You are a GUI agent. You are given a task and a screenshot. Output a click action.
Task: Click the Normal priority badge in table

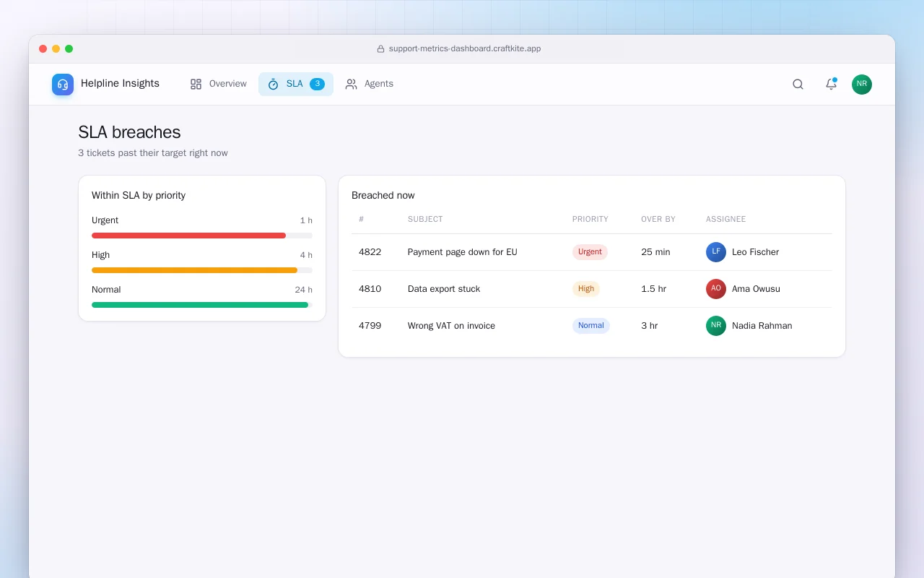591,326
